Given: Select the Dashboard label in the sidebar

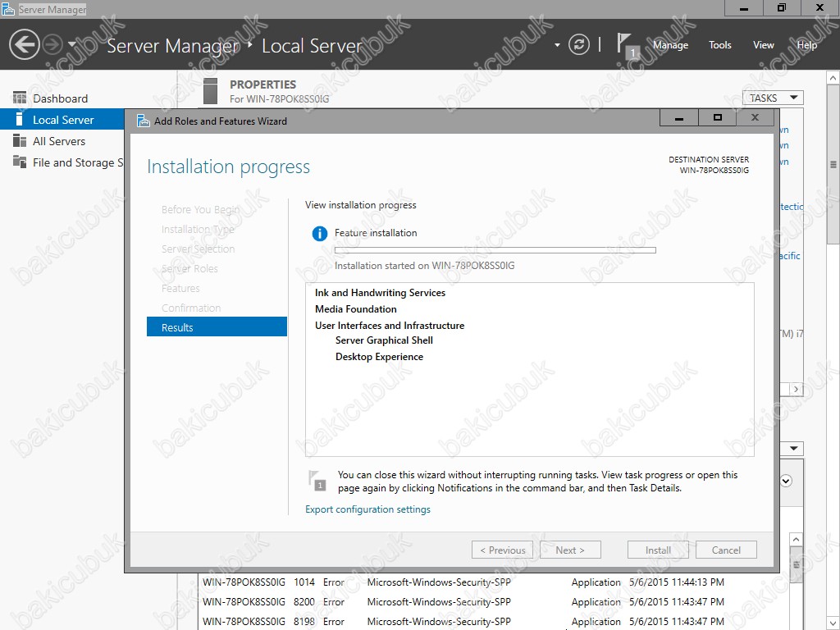Looking at the screenshot, I should pyautogui.click(x=60, y=98).
